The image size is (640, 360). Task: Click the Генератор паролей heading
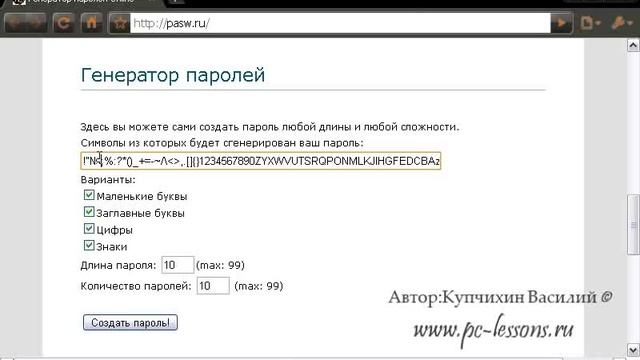(173, 75)
